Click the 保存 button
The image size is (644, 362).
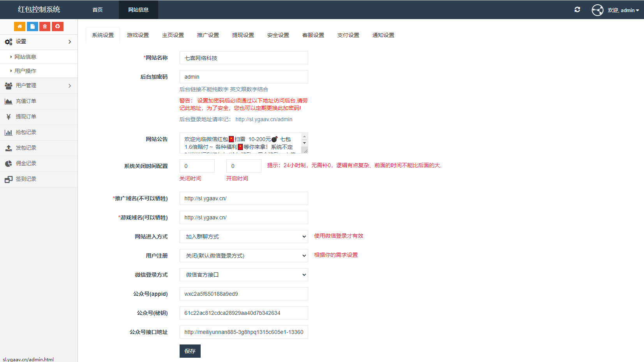tap(190, 351)
